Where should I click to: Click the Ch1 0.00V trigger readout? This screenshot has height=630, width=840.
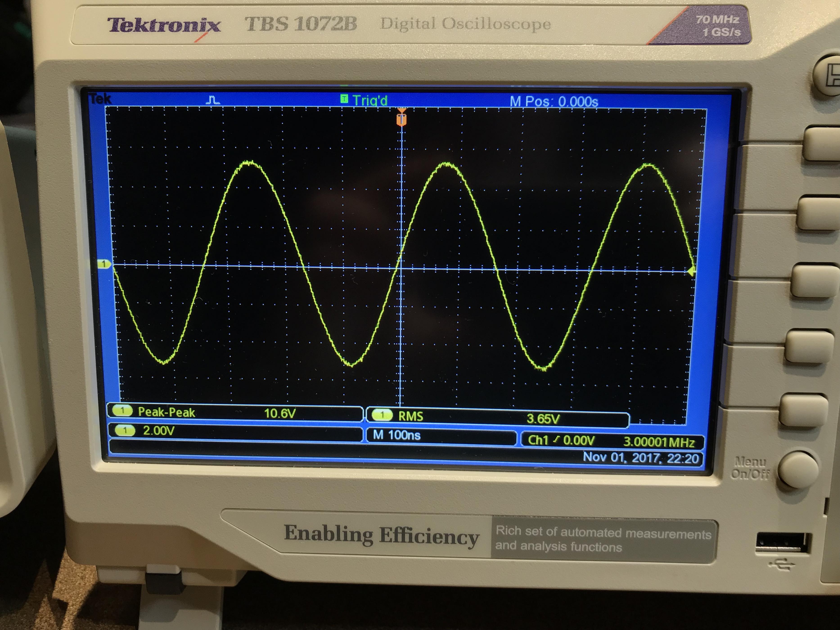(x=561, y=440)
